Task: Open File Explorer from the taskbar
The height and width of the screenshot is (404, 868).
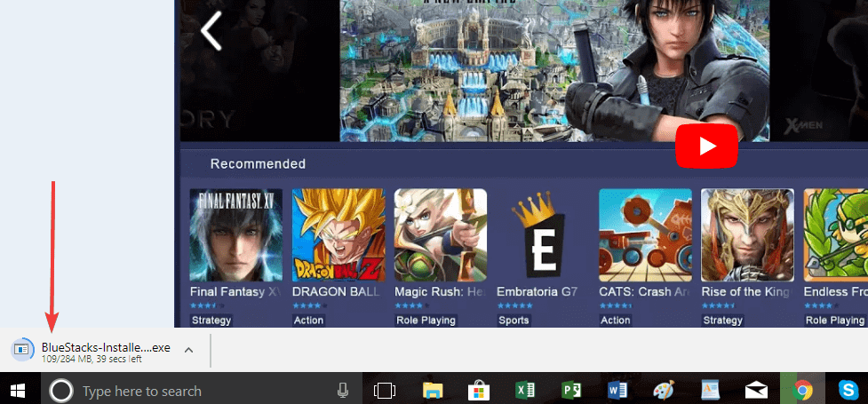Action: pos(433,392)
